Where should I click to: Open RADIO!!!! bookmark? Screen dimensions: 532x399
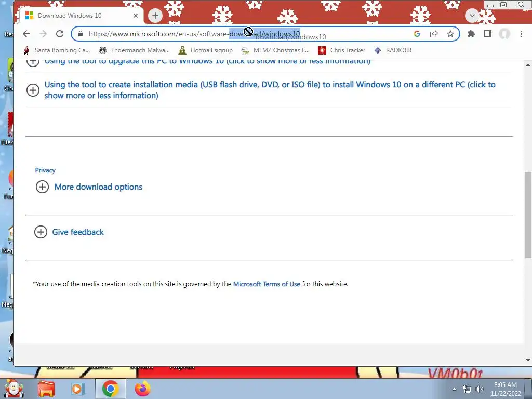(393, 50)
